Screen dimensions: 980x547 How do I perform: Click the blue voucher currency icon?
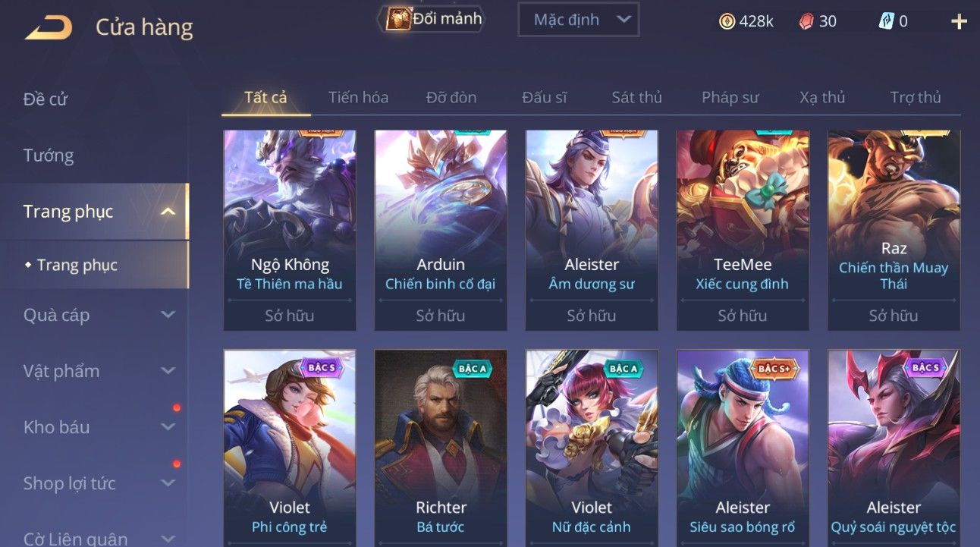886,21
